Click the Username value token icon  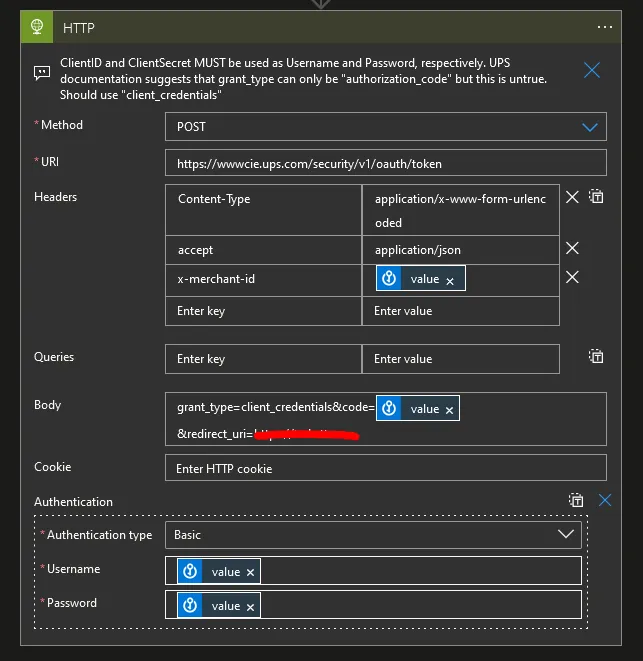tap(190, 571)
